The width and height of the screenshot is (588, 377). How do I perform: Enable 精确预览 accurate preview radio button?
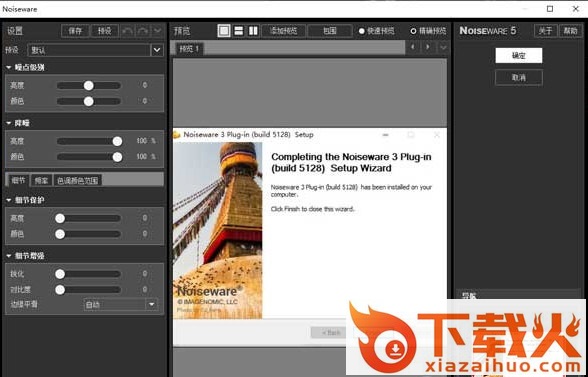(413, 31)
